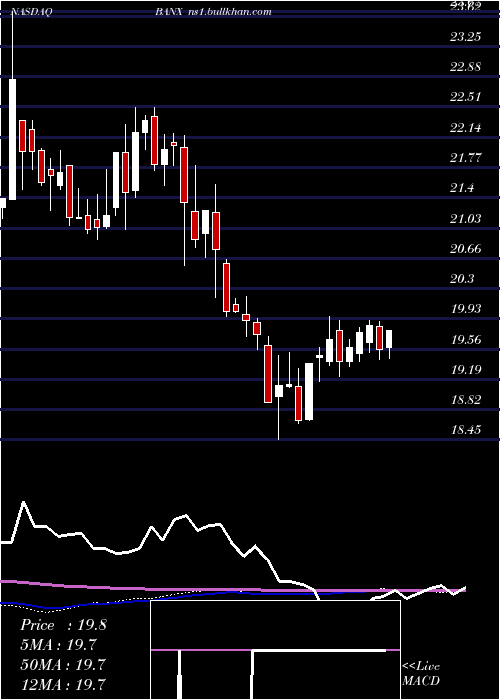This screenshot has height=700, width=500.
Task: Click the Price : 19.8 readout
Action: [63, 625]
